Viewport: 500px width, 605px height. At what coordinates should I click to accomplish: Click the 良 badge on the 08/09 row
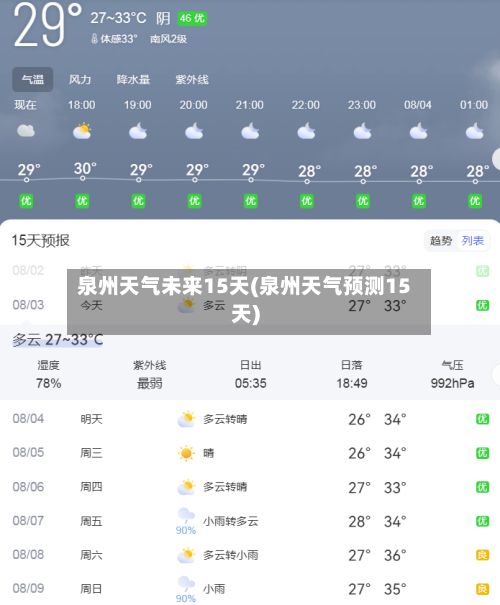(482, 589)
